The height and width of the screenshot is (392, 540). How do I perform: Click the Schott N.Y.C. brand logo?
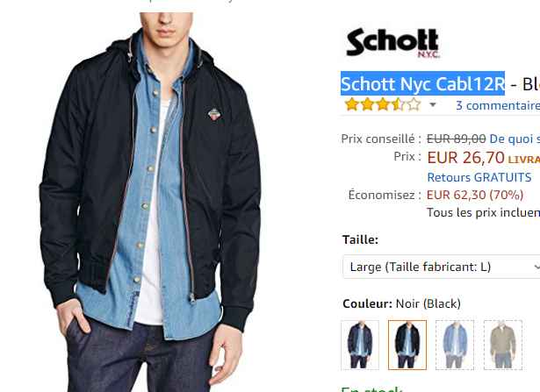click(393, 43)
